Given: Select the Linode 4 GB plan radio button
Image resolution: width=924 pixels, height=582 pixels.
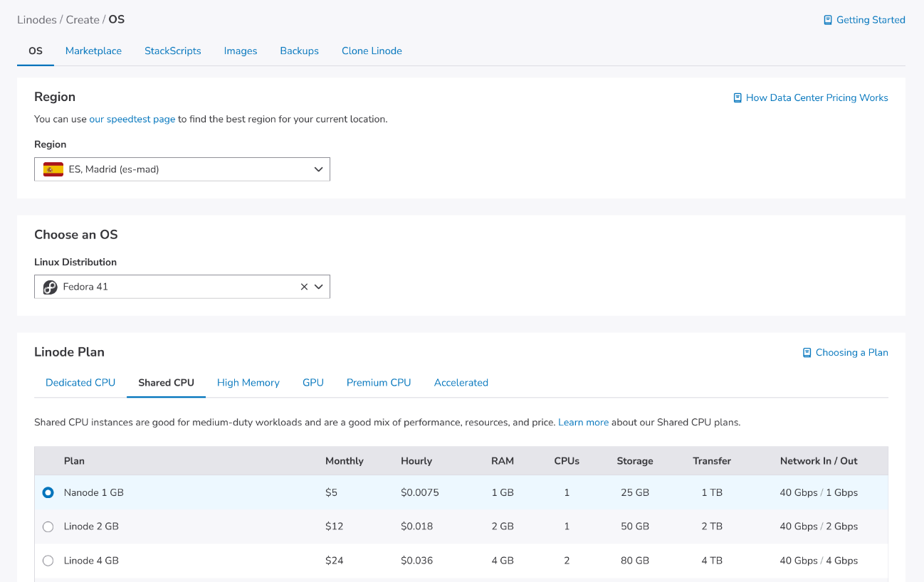Looking at the screenshot, I should pos(48,561).
